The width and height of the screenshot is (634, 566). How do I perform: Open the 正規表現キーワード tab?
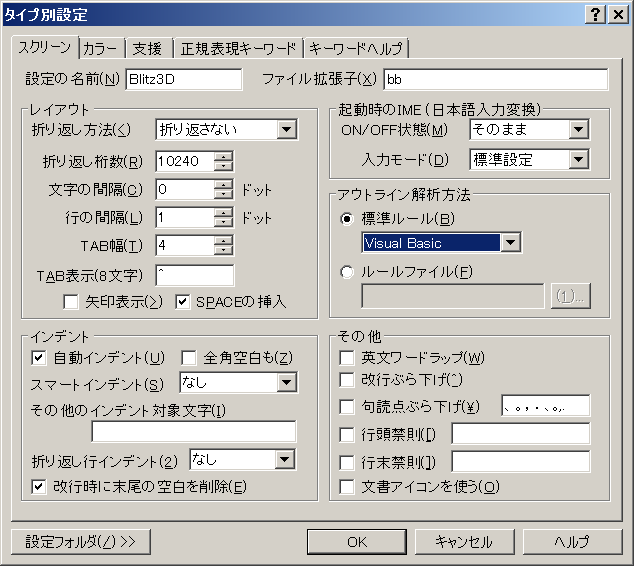pos(238,48)
